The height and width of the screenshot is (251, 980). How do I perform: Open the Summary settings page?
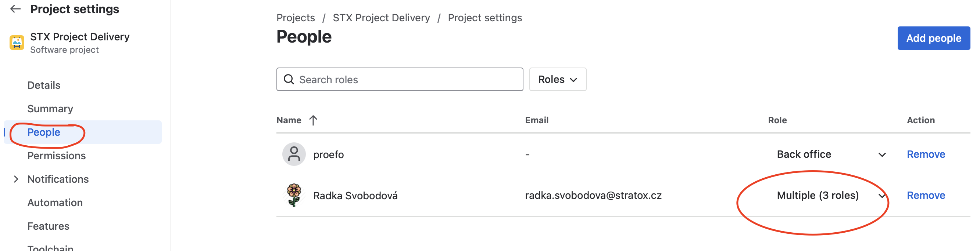coord(50,108)
